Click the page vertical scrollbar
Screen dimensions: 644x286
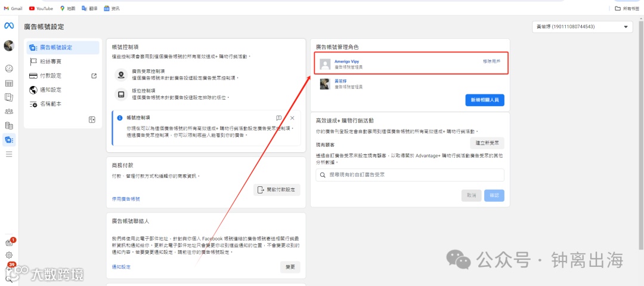tap(642, 136)
